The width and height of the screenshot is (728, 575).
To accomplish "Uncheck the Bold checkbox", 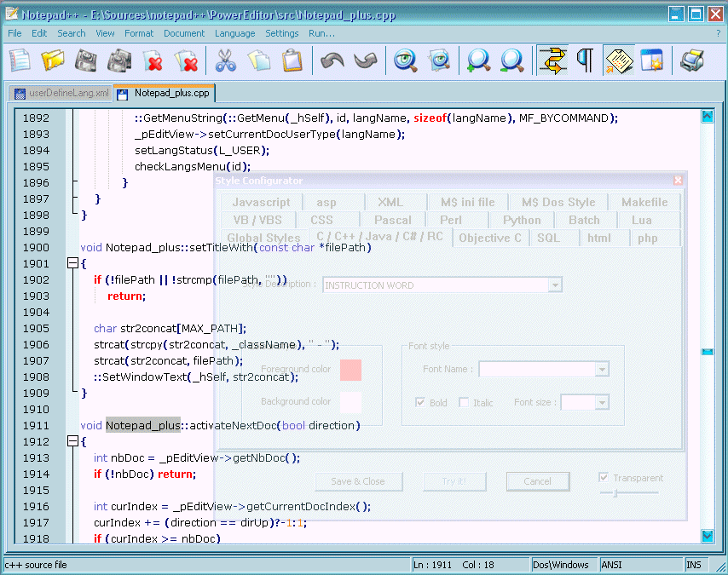I will 422,402.
